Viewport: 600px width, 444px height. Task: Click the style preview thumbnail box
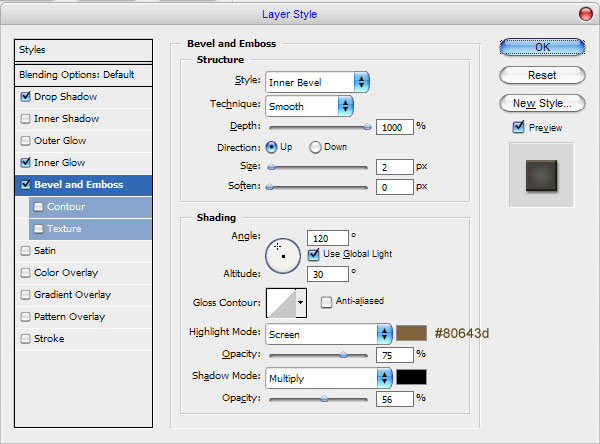point(541,175)
